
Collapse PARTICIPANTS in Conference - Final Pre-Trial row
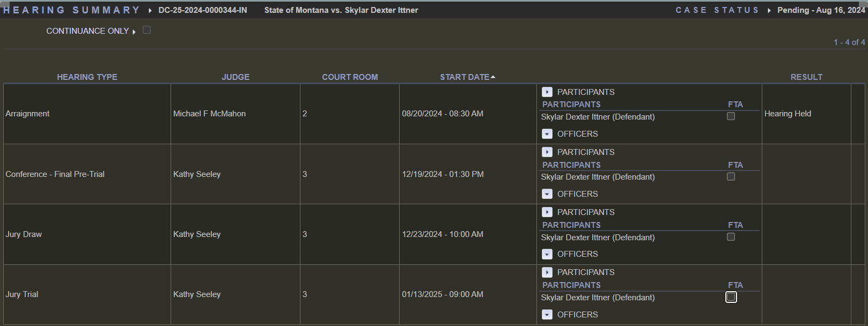pyautogui.click(x=547, y=152)
